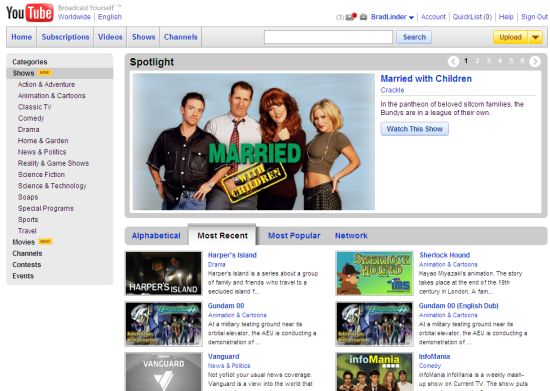Open the Subscriptions menu item
The image size is (550, 391).
coord(65,37)
